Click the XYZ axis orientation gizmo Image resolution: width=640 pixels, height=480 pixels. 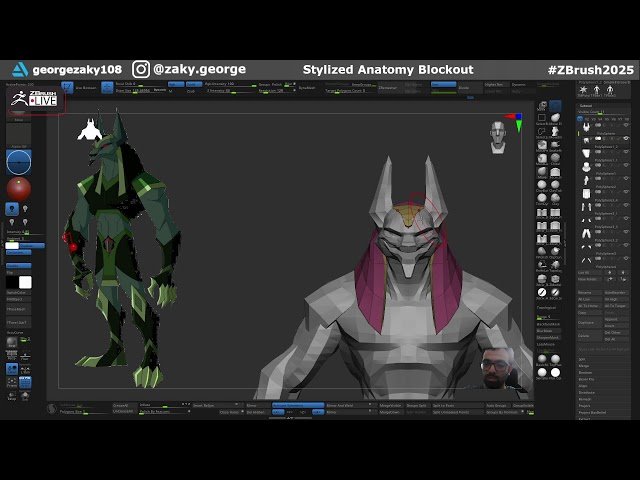pos(515,122)
